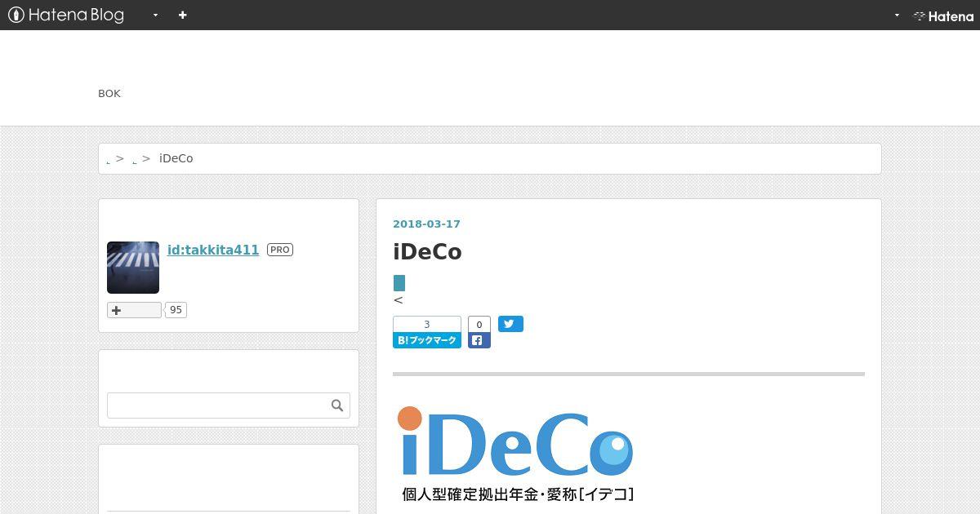Open the takkita411 profile avatar image
The width and height of the screenshot is (980, 514).
pyautogui.click(x=133, y=268)
